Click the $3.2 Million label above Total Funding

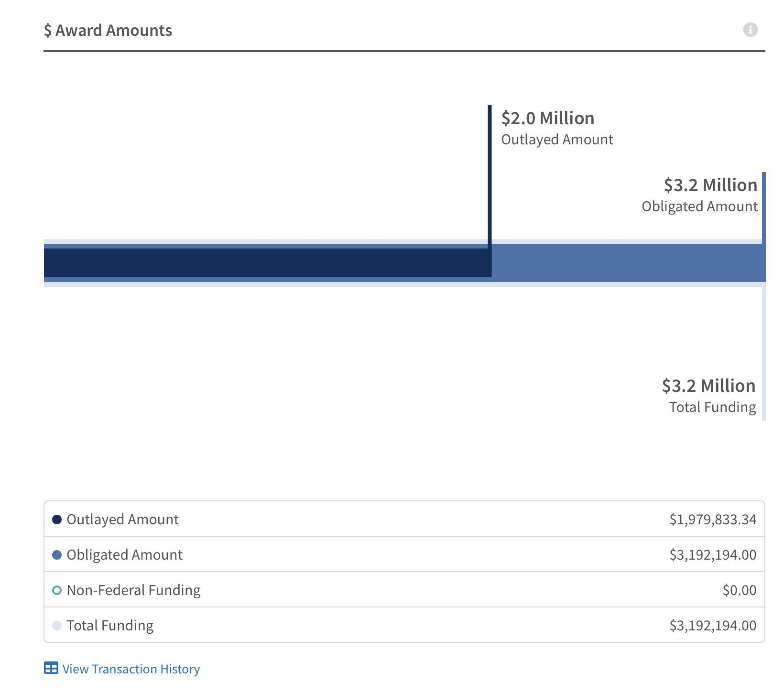709,386
